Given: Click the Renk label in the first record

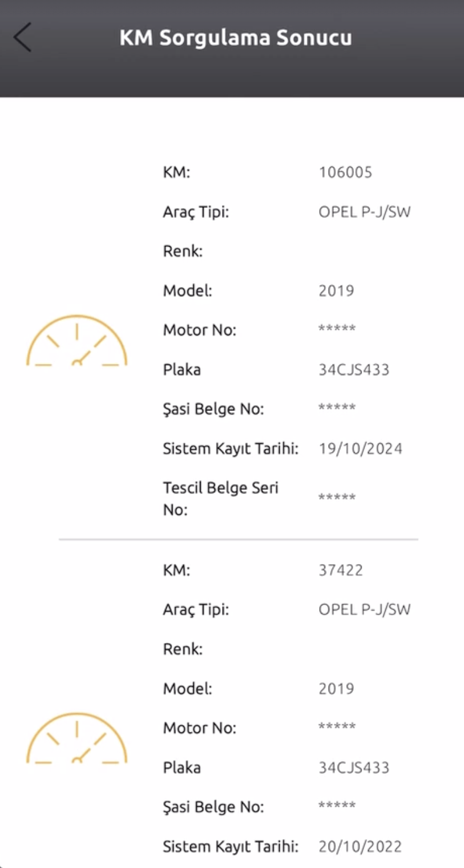Looking at the screenshot, I should point(183,251).
